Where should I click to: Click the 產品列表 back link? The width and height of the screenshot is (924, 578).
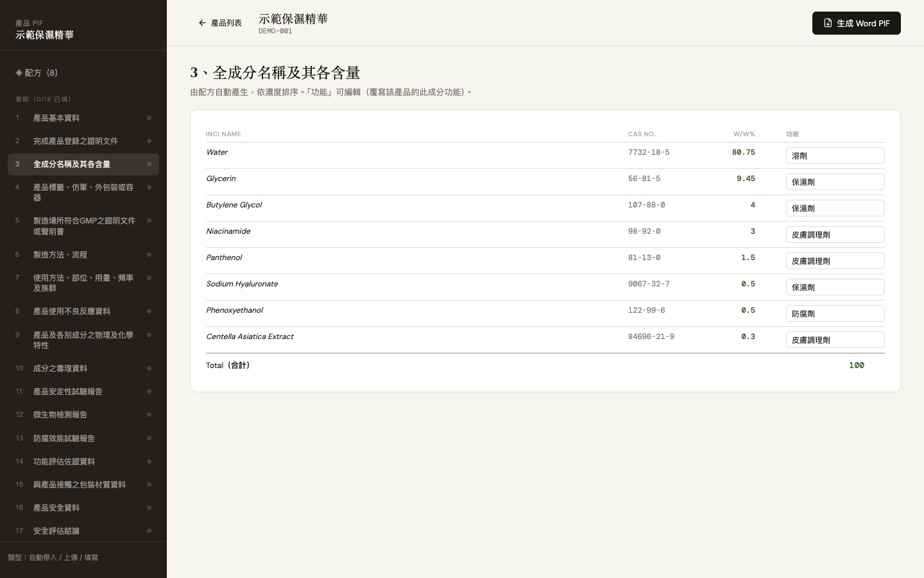tap(220, 23)
